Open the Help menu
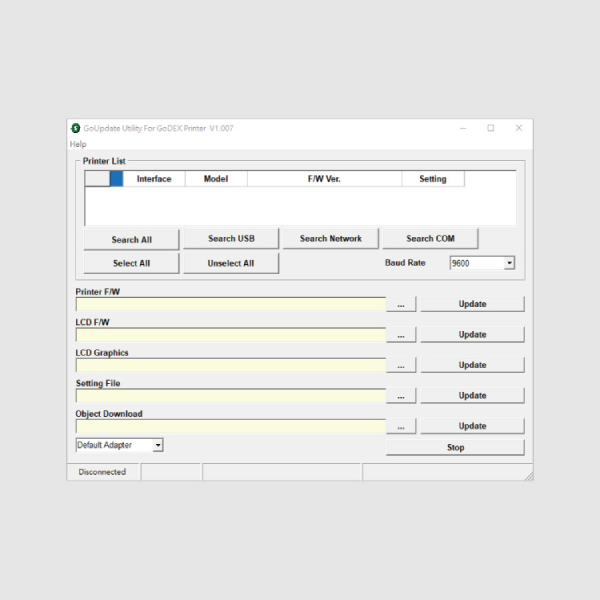 (x=78, y=144)
